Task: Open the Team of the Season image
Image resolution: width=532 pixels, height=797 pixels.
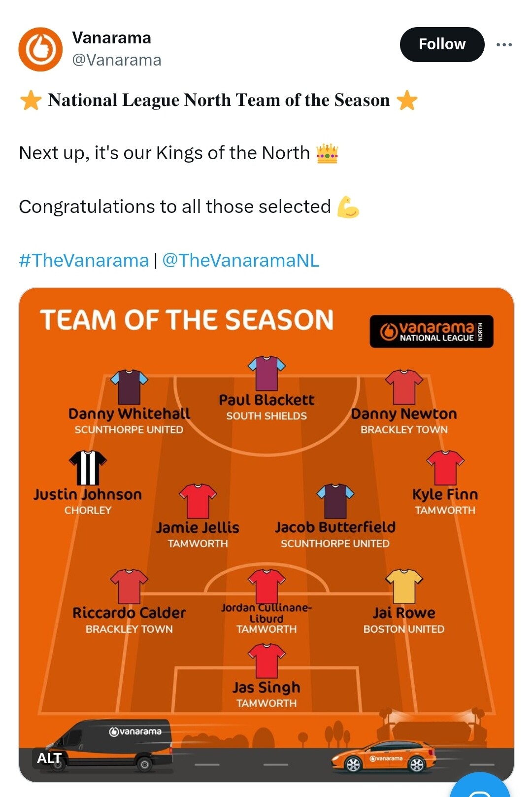Action: coord(266,535)
